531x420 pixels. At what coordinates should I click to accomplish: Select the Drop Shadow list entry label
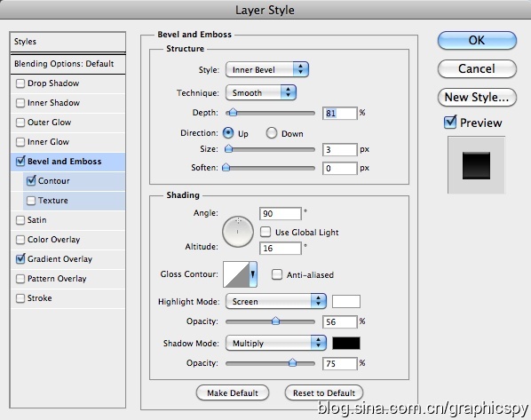[53, 83]
